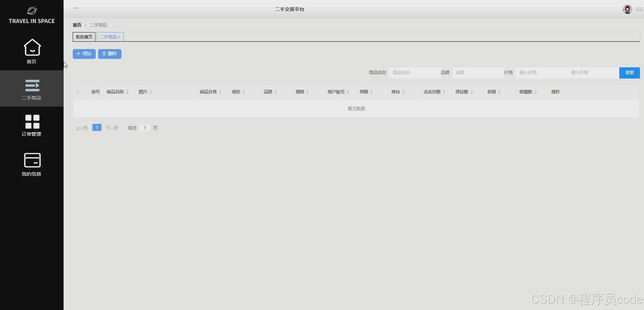Select page 1 in pagination
This screenshot has width=644, height=310.
click(97, 128)
